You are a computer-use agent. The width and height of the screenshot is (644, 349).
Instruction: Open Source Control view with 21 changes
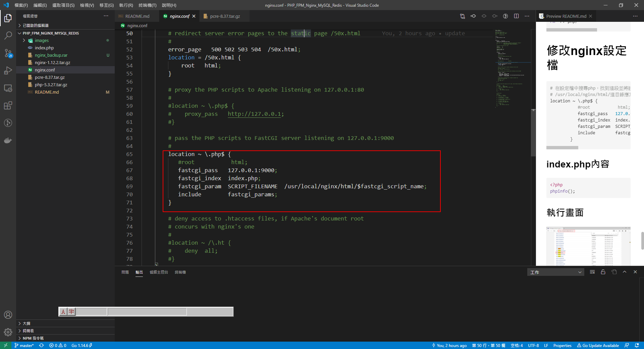click(x=8, y=53)
